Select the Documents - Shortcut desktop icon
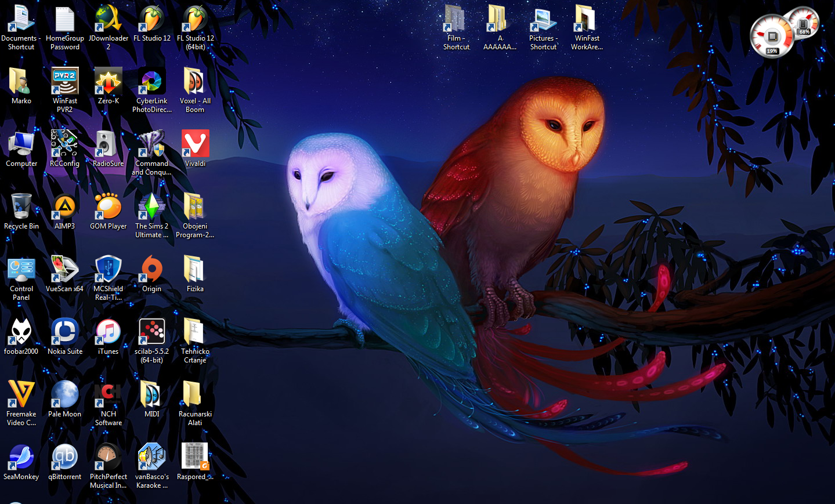This screenshot has width=835, height=504. (21, 18)
